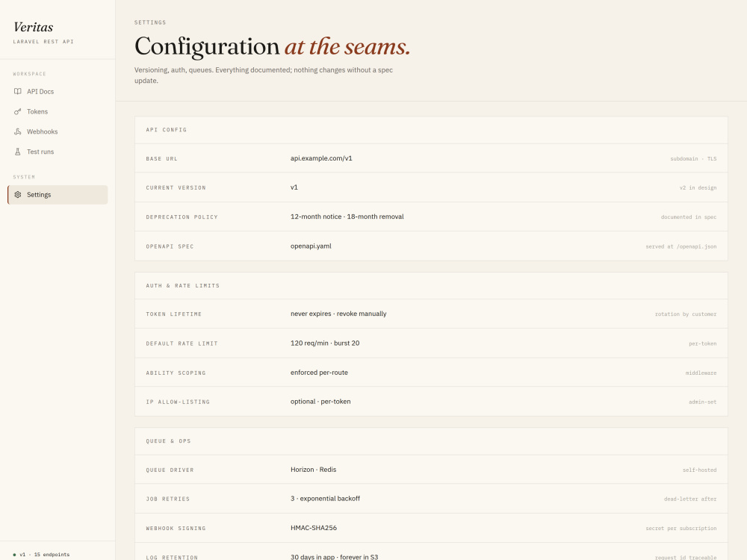Click the 'BASE URL' row label
This screenshot has height=560, width=747.
coord(161,159)
